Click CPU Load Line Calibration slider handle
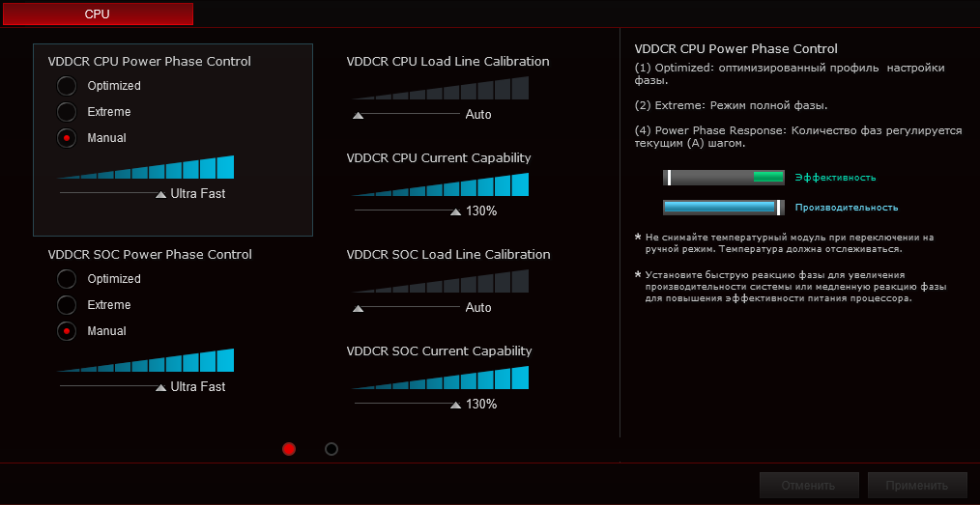 coord(359,115)
